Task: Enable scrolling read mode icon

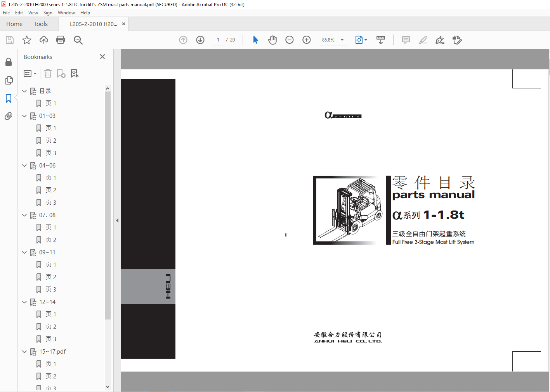Action: 381,40
